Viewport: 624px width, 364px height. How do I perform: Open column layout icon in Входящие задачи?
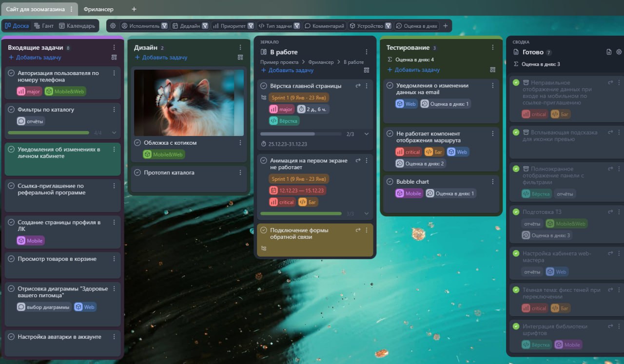point(114,57)
